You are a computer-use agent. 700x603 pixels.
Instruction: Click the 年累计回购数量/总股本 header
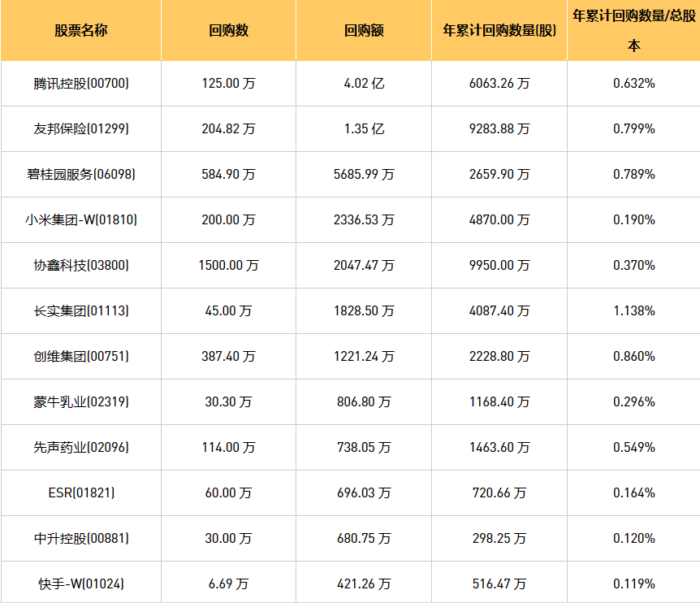pos(634,30)
